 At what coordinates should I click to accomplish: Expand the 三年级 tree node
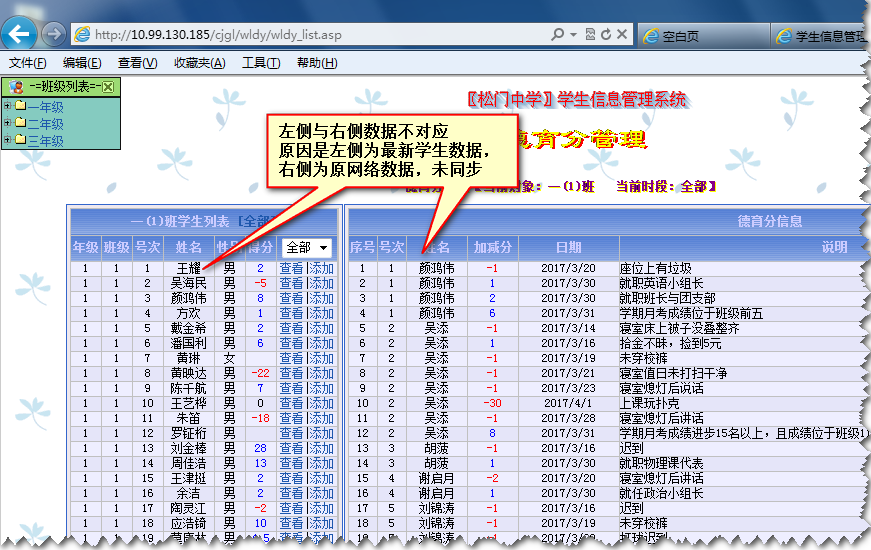[x=7, y=141]
